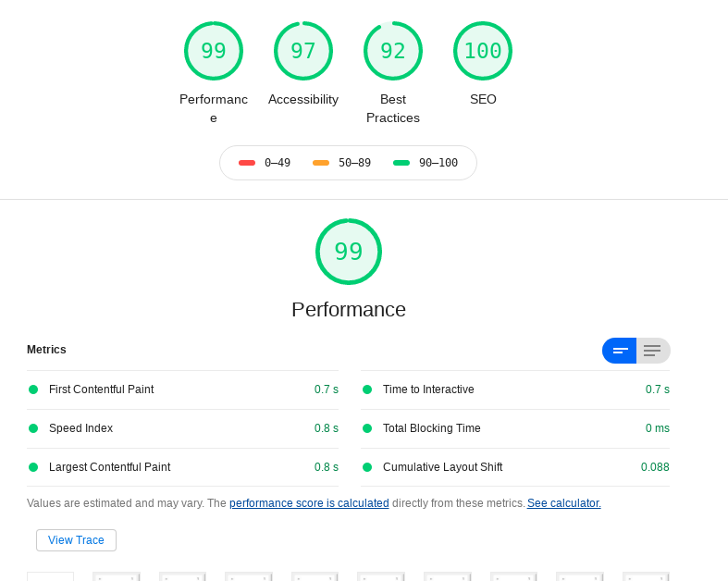Open the 'performance score is calculated' link
This screenshot has width=728, height=581.
309,503
